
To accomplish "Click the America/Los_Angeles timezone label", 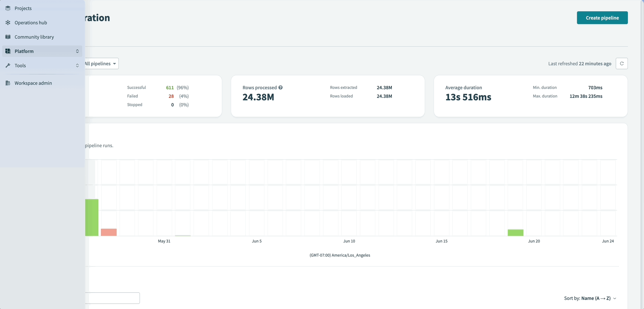I will point(340,255).
